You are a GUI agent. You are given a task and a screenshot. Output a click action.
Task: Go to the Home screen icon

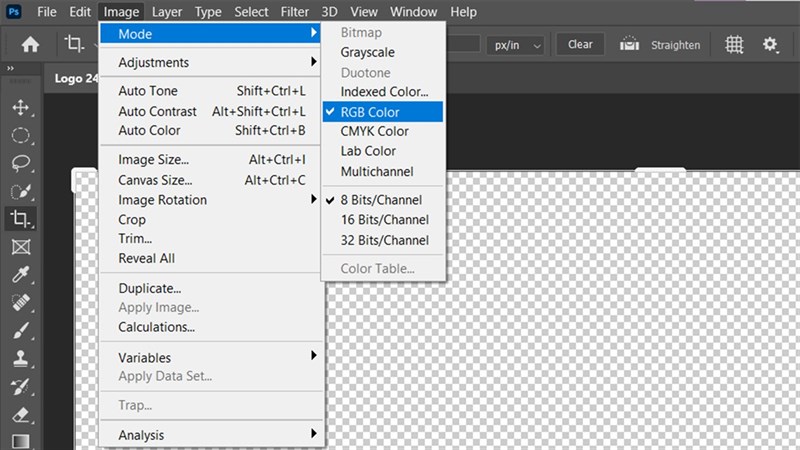tap(30, 45)
